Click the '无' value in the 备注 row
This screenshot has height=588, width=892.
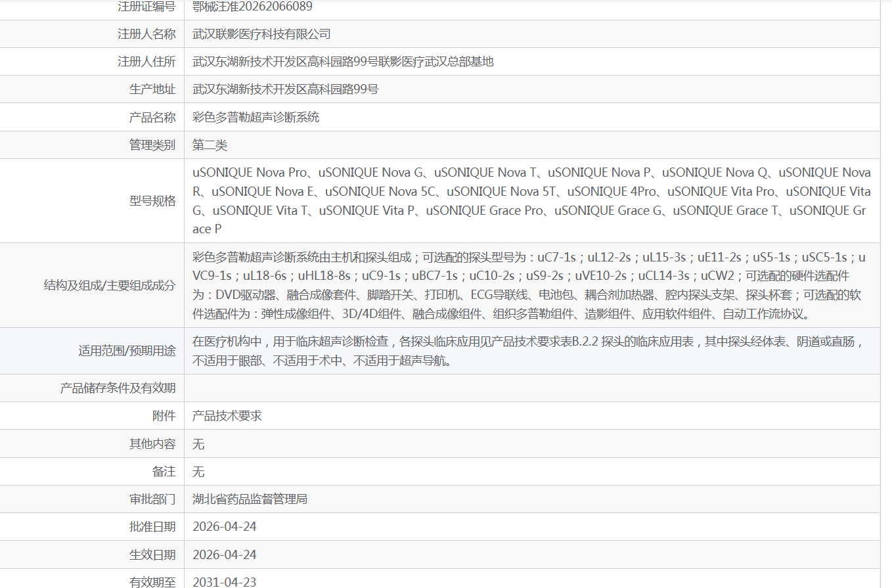tap(198, 472)
